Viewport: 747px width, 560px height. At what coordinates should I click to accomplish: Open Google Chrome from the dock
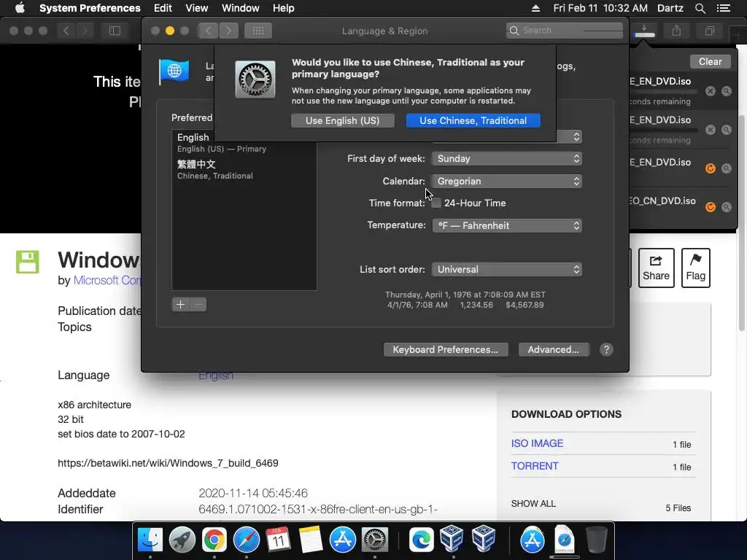pos(214,540)
